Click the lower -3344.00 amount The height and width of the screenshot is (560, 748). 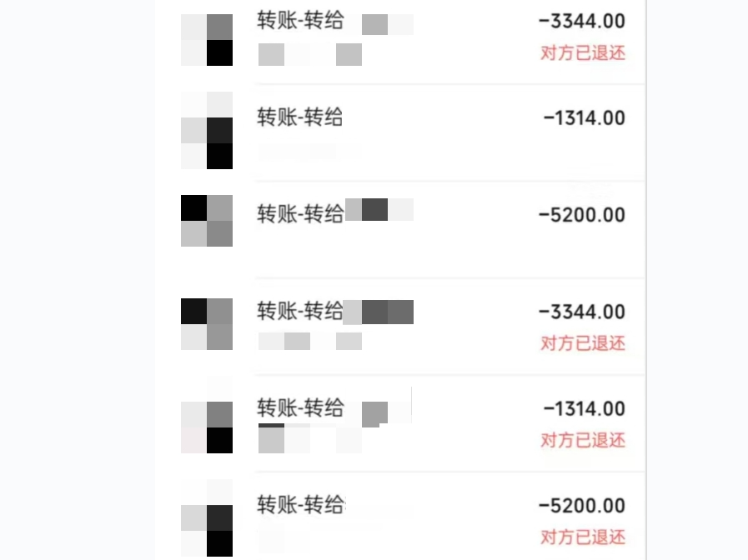(582, 312)
